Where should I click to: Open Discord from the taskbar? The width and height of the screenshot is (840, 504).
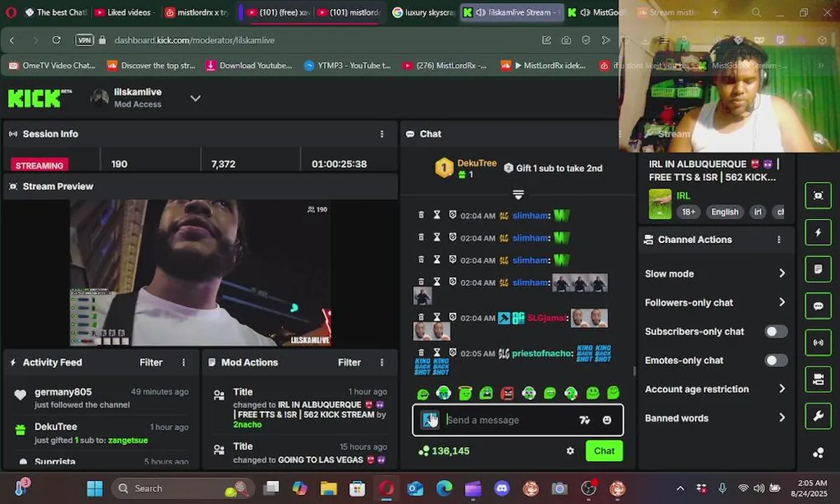501,489
